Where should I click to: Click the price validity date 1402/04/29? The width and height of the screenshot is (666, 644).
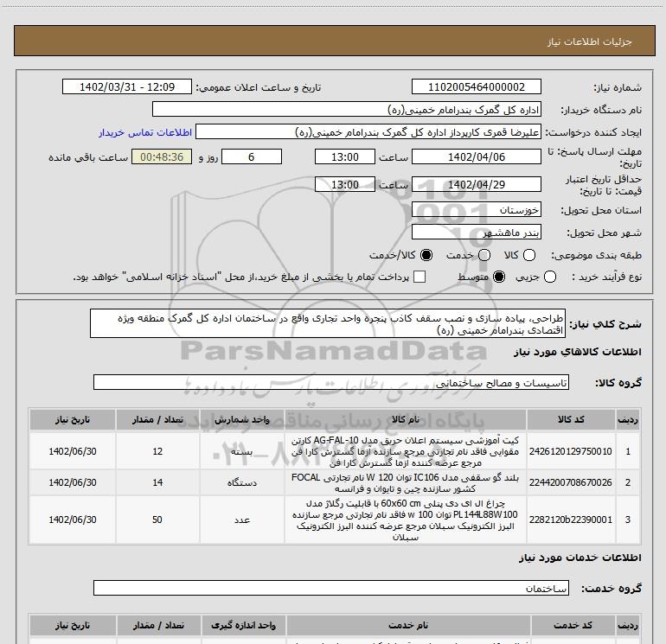point(476,184)
